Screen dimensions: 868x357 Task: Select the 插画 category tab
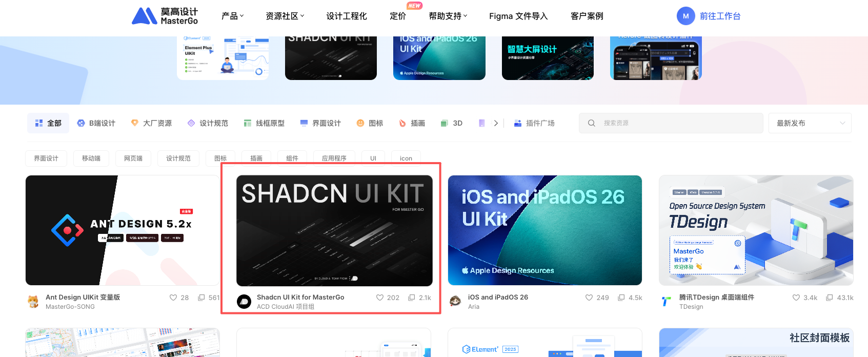[412, 123]
